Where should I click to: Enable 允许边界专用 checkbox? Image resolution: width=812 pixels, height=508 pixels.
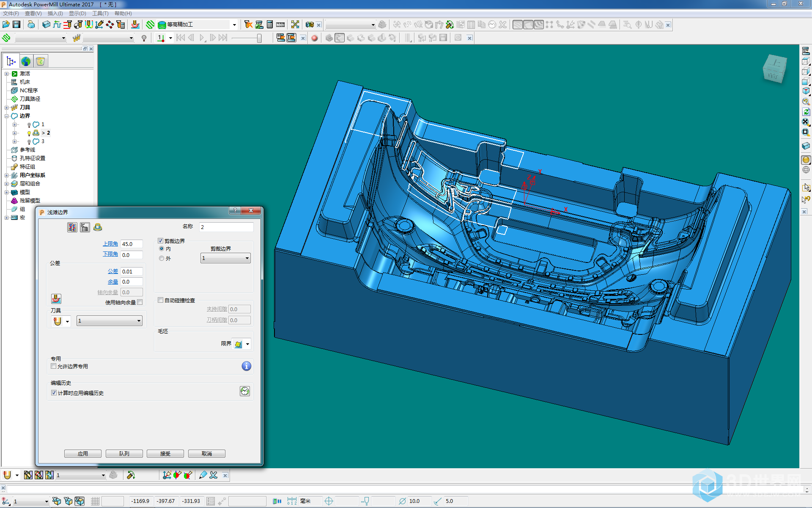pyautogui.click(x=54, y=366)
